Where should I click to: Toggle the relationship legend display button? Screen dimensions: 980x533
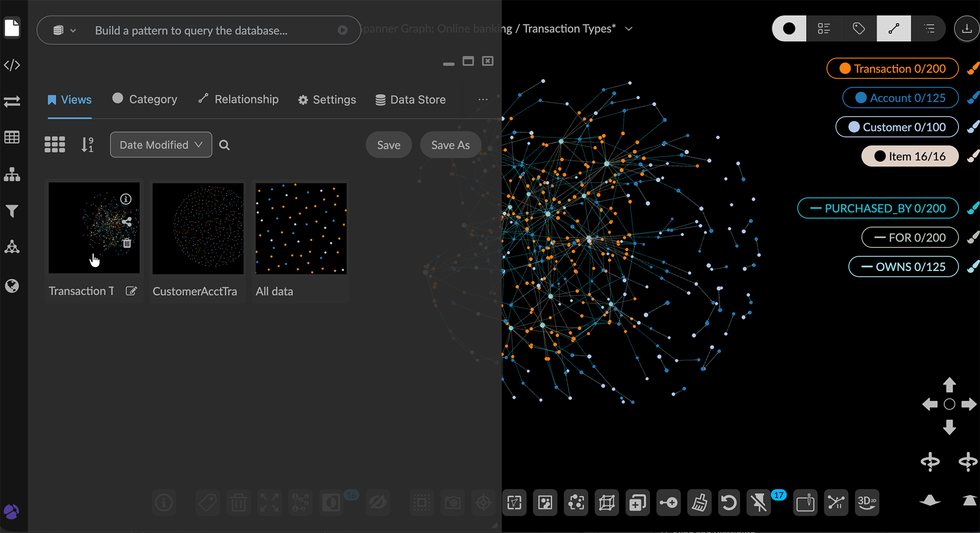[893, 29]
